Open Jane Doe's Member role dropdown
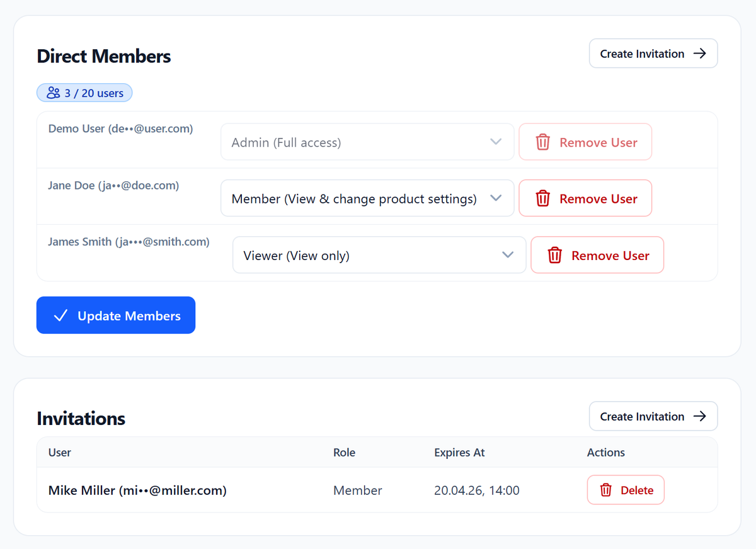Image resolution: width=756 pixels, height=549 pixels. point(367,198)
